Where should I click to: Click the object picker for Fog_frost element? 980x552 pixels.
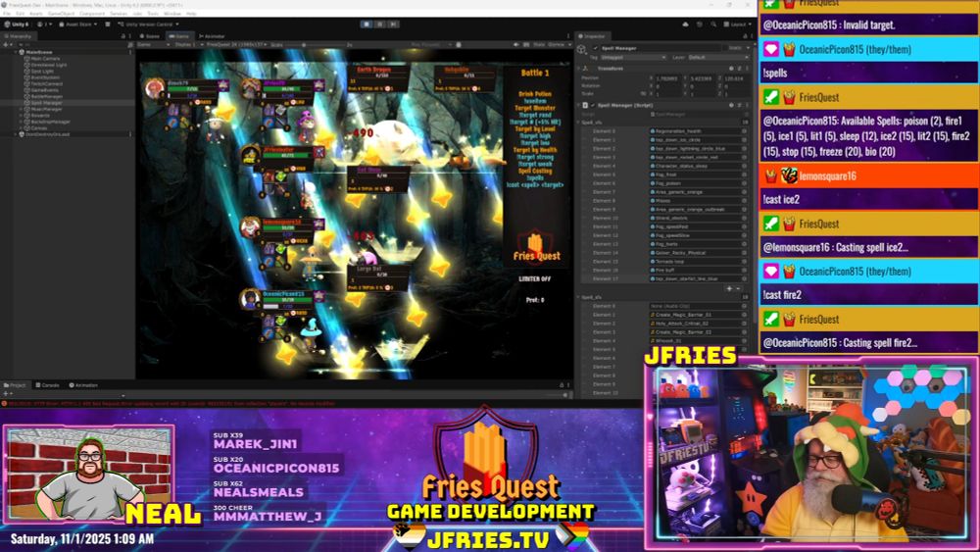[745, 175]
